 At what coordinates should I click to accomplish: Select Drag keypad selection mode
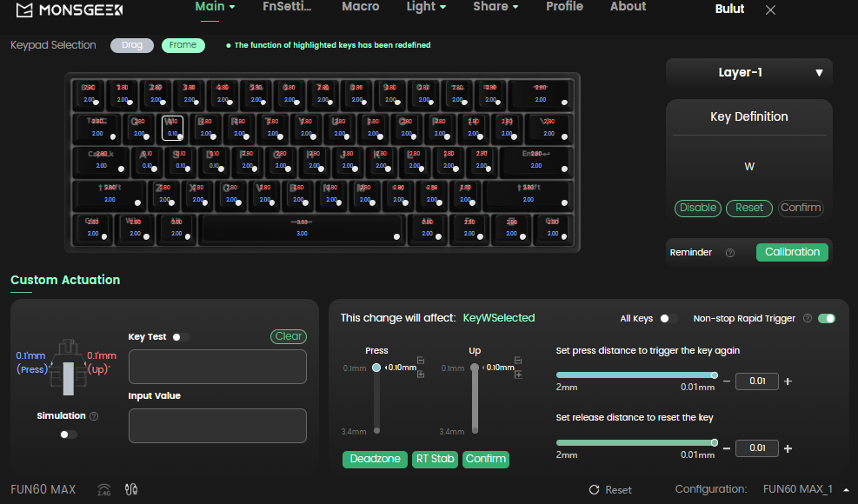pos(132,45)
